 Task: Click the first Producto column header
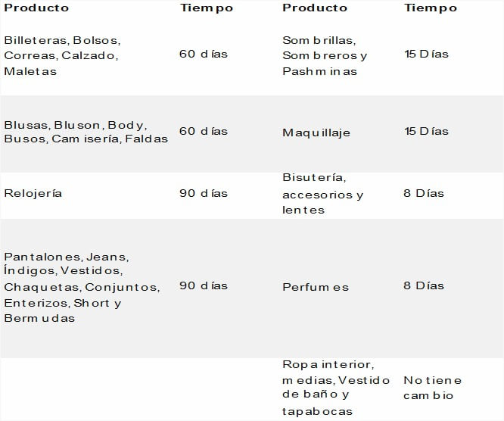[x=36, y=8]
